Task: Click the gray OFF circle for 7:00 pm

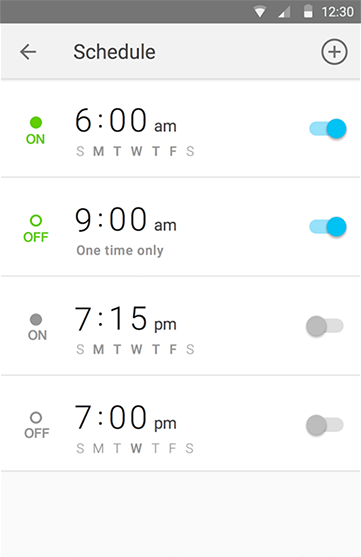Action: tap(36, 417)
